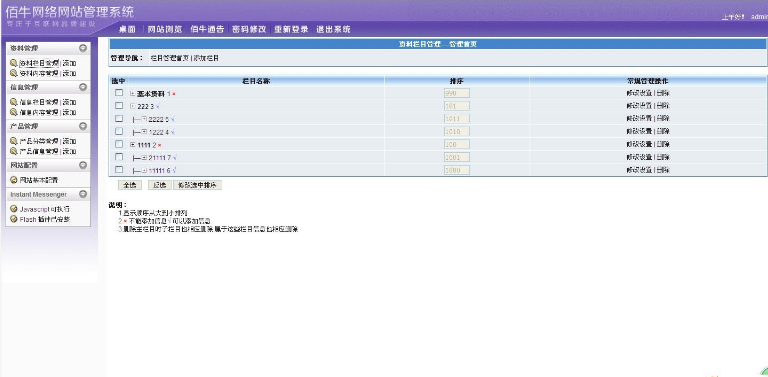Click the magnifier icon beside 资料内容管理
Viewport: 768px width, 377px height.
14,73
